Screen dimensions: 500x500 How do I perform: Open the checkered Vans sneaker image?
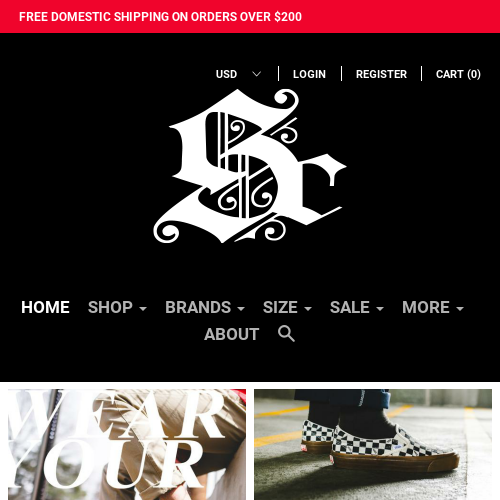pos(373,444)
